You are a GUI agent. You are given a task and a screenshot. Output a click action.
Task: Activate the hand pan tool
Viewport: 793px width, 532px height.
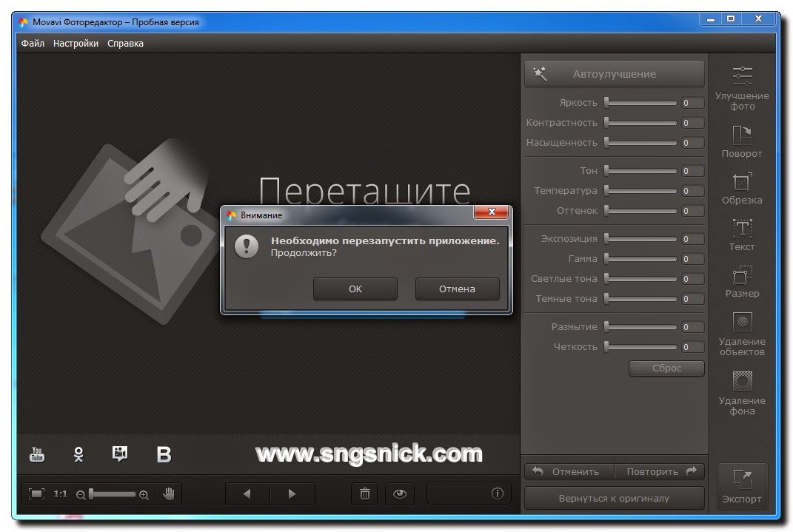(169, 494)
